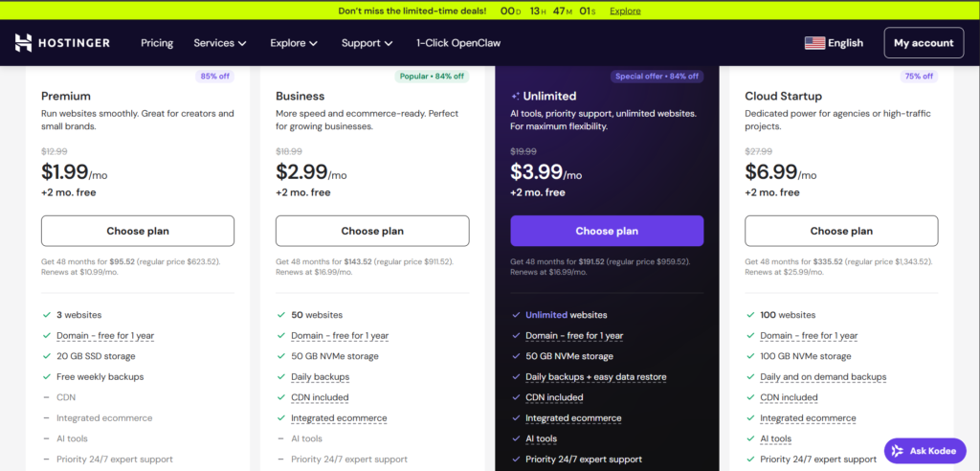Click Business plan's Domain free for 1 year

coord(340,336)
